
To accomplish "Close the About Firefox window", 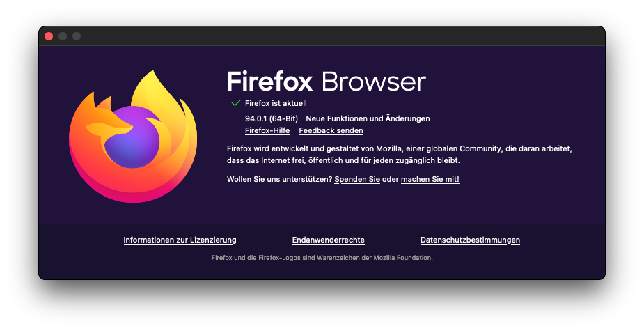I will tap(49, 36).
